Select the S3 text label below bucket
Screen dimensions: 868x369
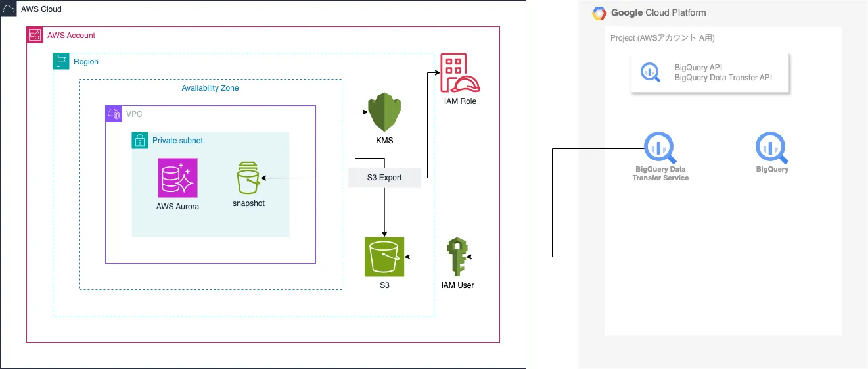click(384, 285)
